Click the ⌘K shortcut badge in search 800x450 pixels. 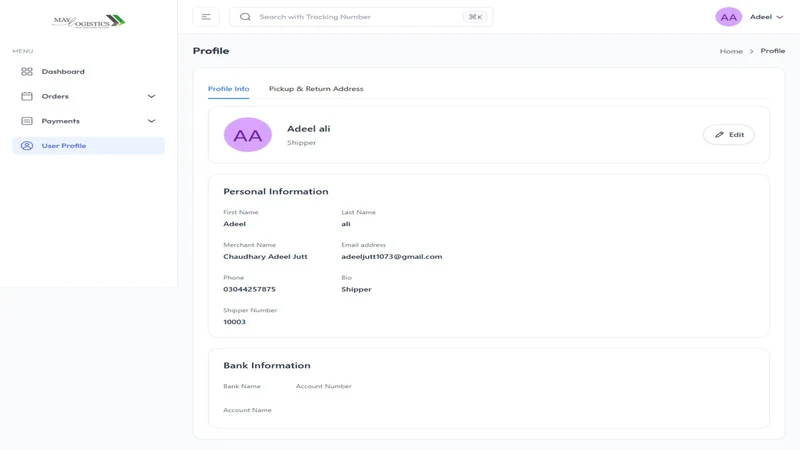[475, 17]
